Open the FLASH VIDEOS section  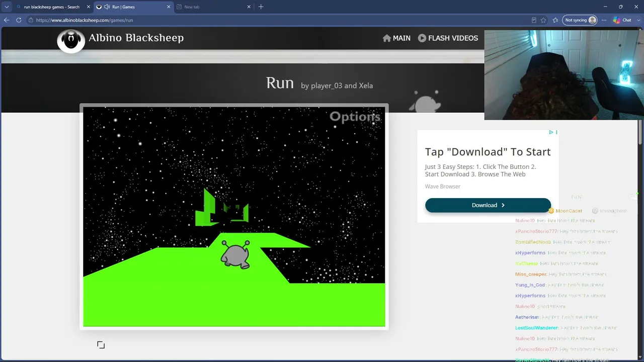coord(448,38)
